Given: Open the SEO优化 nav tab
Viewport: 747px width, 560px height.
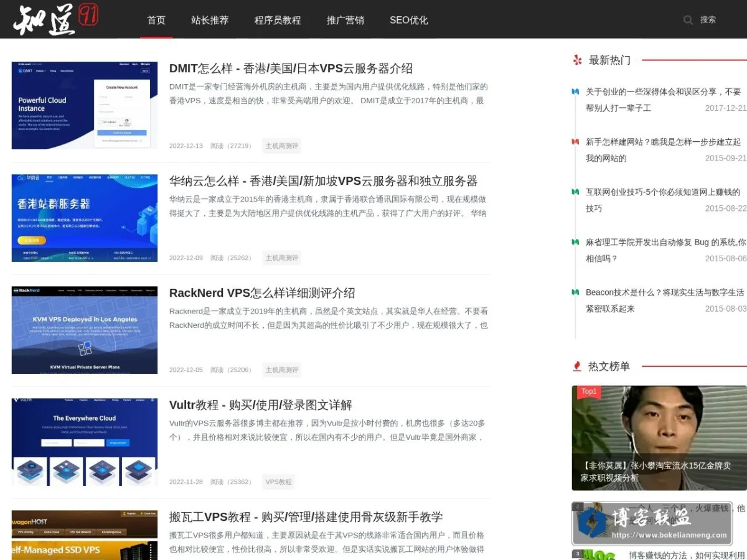Looking at the screenshot, I should [409, 20].
